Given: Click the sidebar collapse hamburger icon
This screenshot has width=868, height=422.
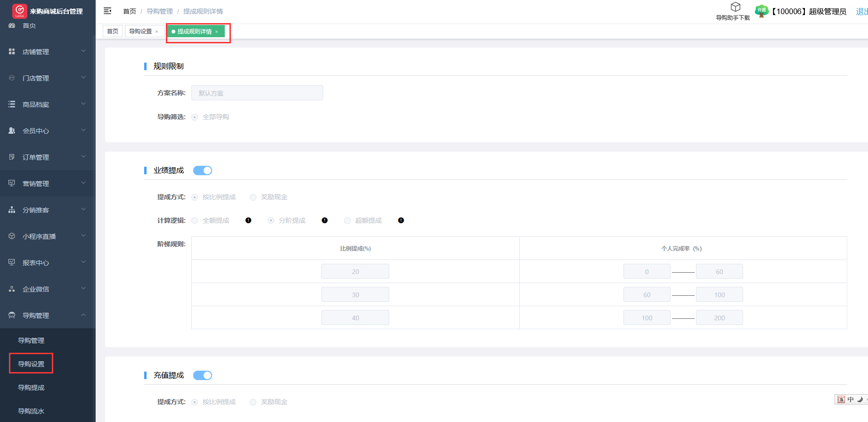Looking at the screenshot, I should [x=107, y=11].
